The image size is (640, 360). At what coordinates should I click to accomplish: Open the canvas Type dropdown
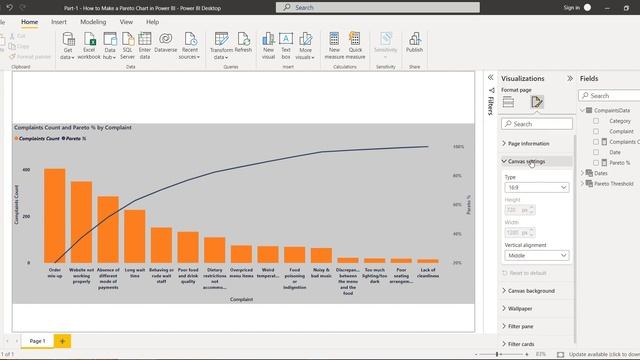pyautogui.click(x=536, y=187)
